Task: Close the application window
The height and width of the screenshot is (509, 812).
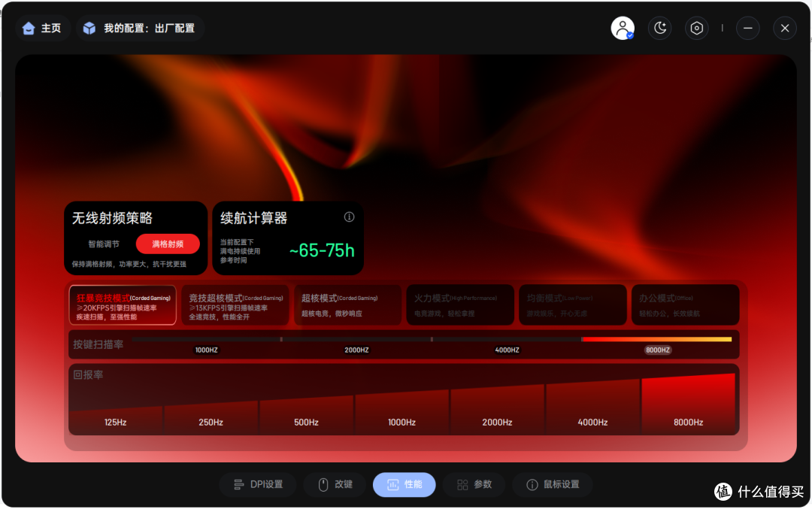Action: 785,28
